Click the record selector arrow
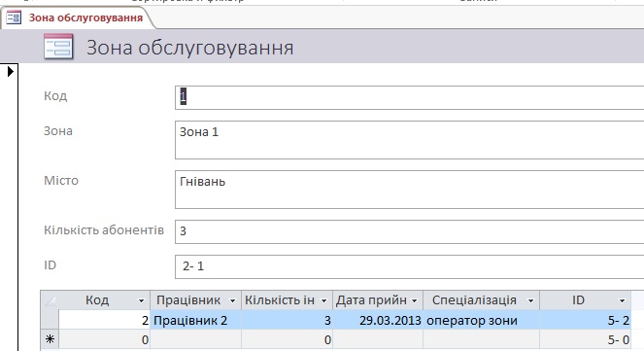This screenshot has height=351, width=644. (11, 72)
